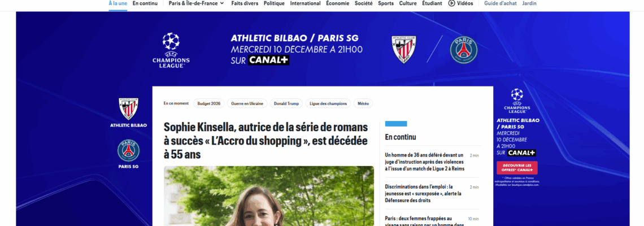Screen dimensions: 644x226
Task: Open the Sophie Kinsella article photo
Action: click(268, 196)
